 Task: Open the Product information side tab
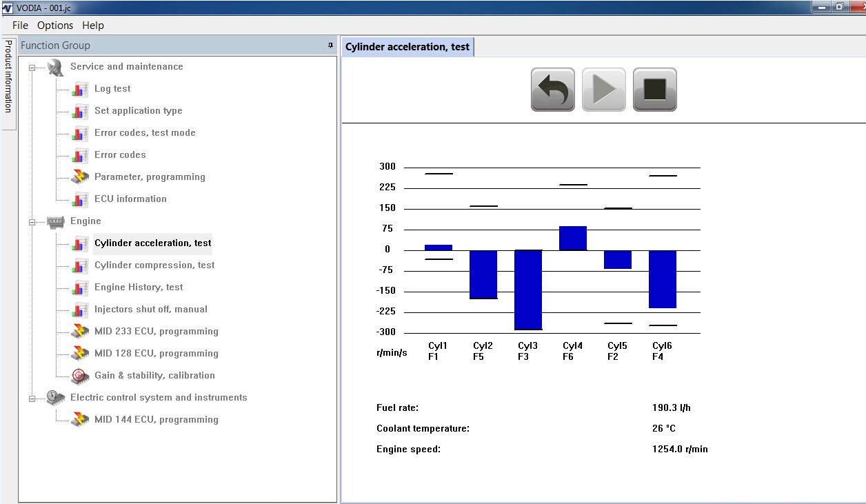click(x=8, y=76)
